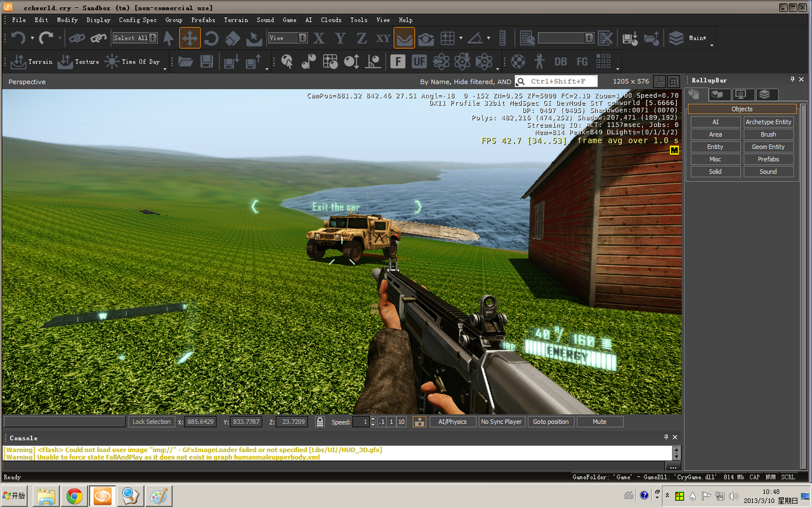Click the Lock Selection button

(152, 422)
